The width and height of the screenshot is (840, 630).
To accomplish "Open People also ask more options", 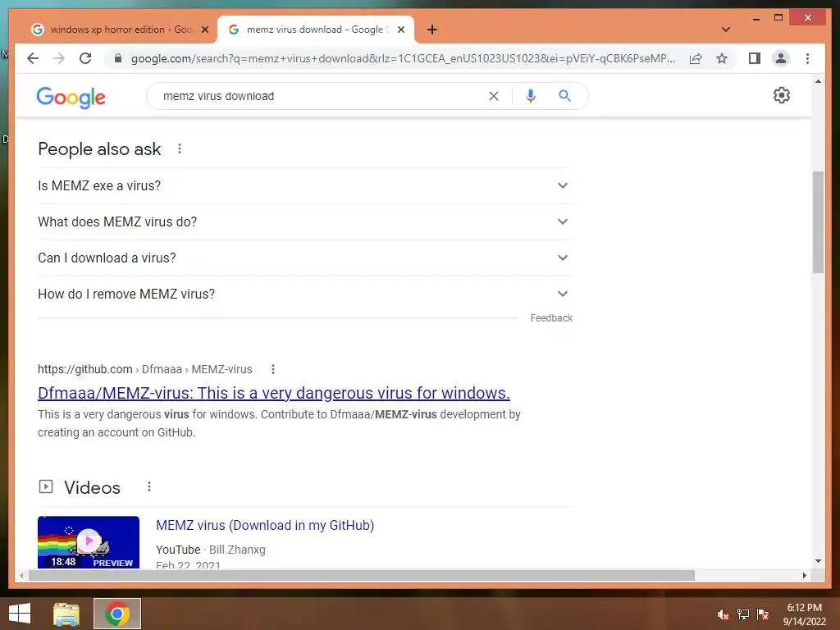I will coord(180,149).
